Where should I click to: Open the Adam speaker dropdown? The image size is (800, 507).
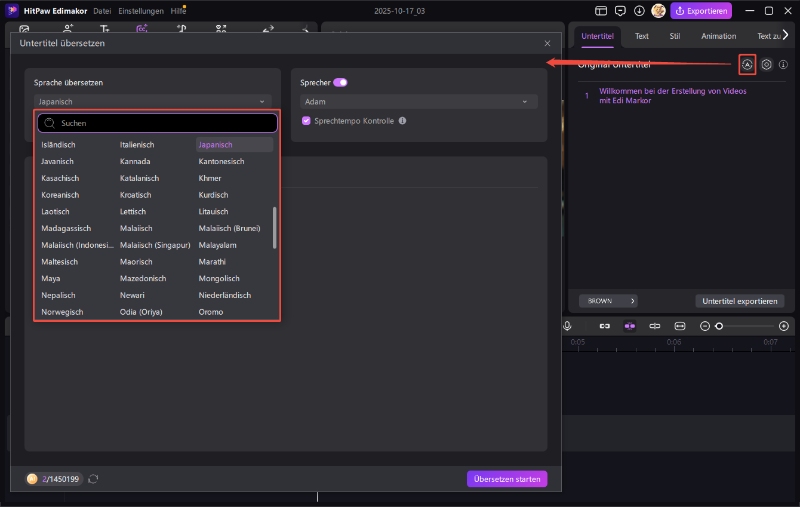[419, 101]
